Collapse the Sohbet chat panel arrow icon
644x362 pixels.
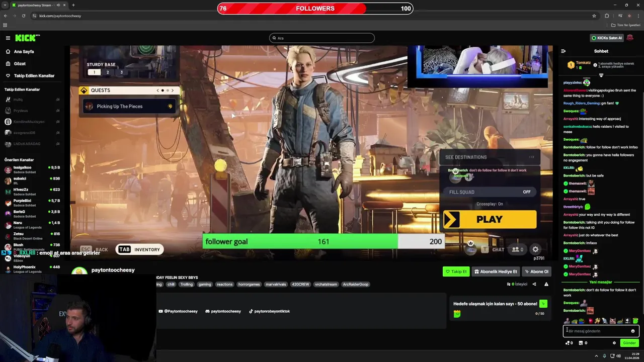(x=563, y=51)
